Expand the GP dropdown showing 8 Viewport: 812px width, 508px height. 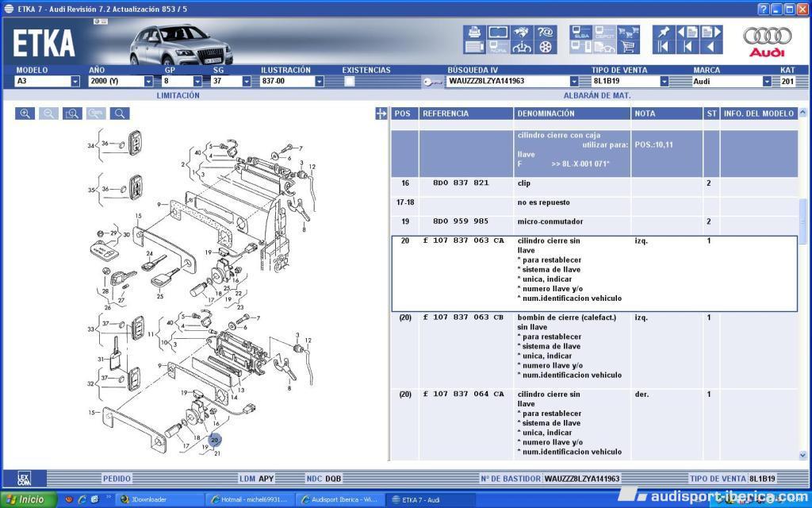point(197,82)
